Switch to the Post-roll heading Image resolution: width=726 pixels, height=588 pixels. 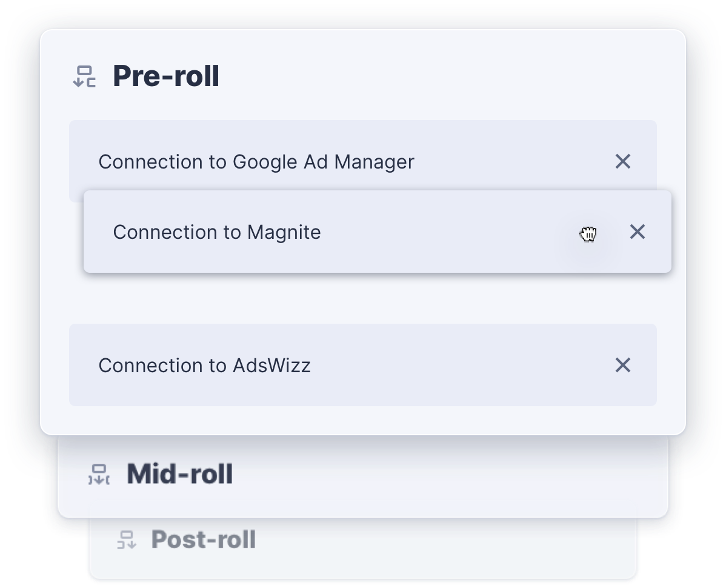(x=203, y=540)
